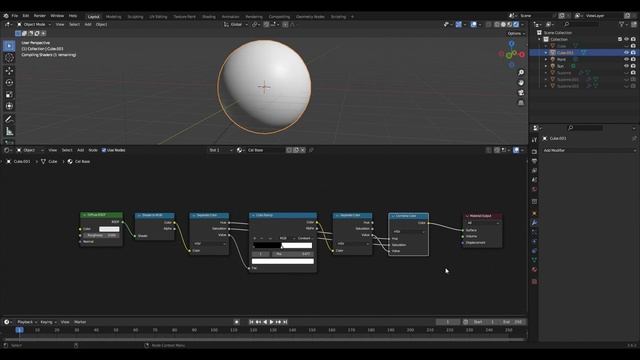Switch perspective/orthographic with grid icon

point(521,103)
